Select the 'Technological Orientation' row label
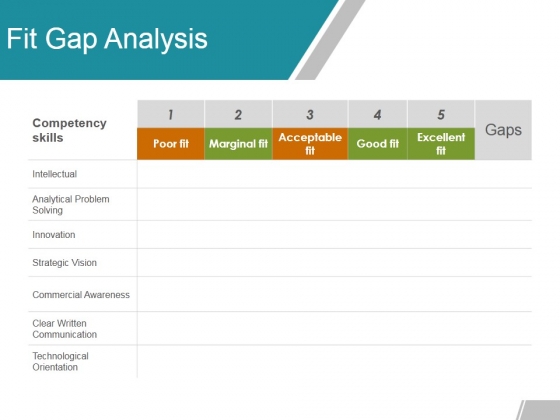Screen dimensions: 560x420 tap(60, 361)
